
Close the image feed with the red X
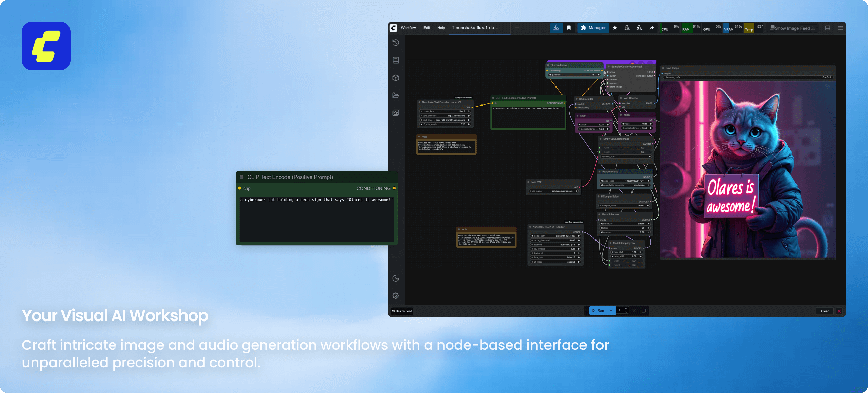(839, 311)
